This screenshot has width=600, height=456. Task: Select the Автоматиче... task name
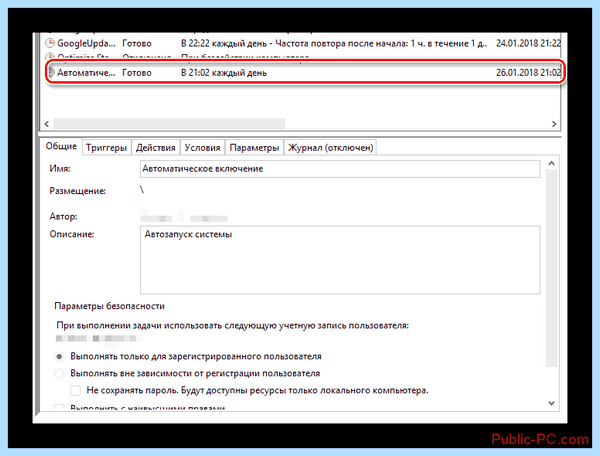(86, 73)
